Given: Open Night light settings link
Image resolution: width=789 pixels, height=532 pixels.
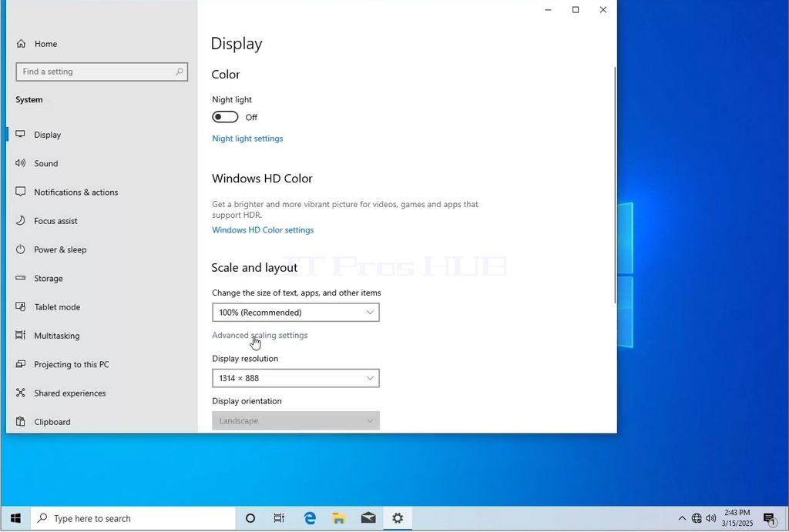Looking at the screenshot, I should pyautogui.click(x=247, y=139).
